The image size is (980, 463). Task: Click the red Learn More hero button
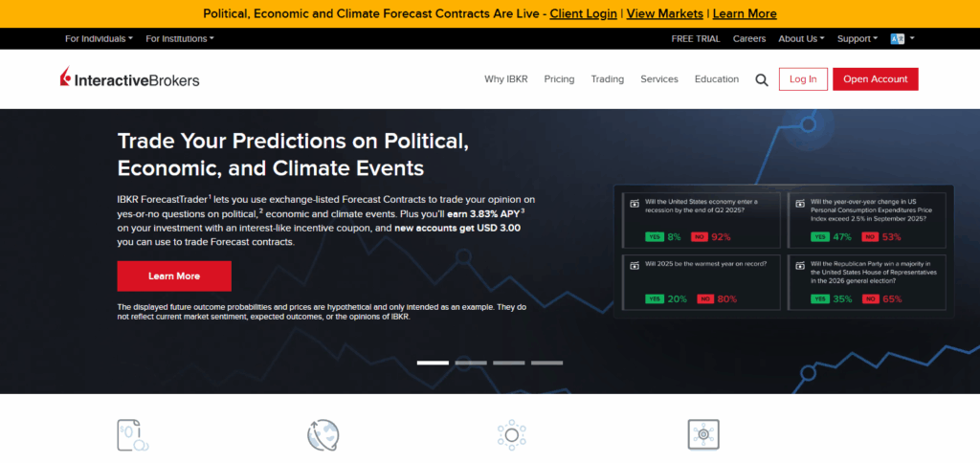coord(174,276)
